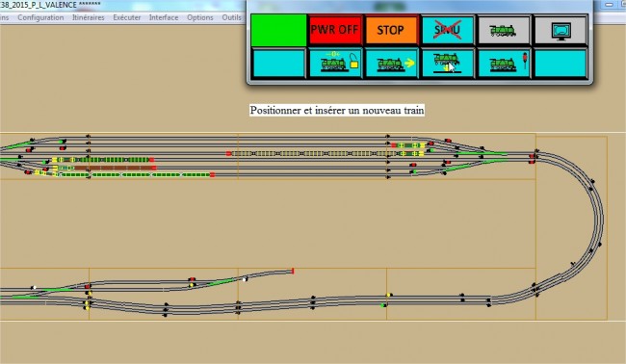
Task: Click the locomotive with yellow arrow icon
Action: [391, 63]
